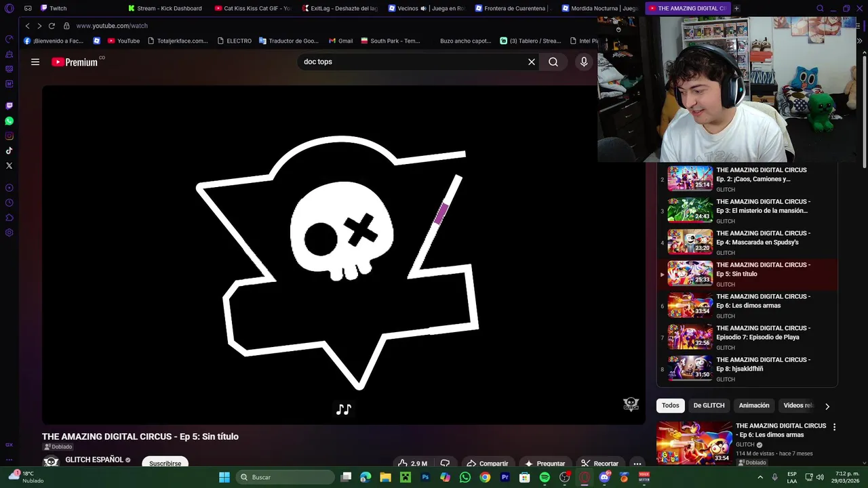
Task: Open extensions cube icon in sidebar
Action: [9, 218]
